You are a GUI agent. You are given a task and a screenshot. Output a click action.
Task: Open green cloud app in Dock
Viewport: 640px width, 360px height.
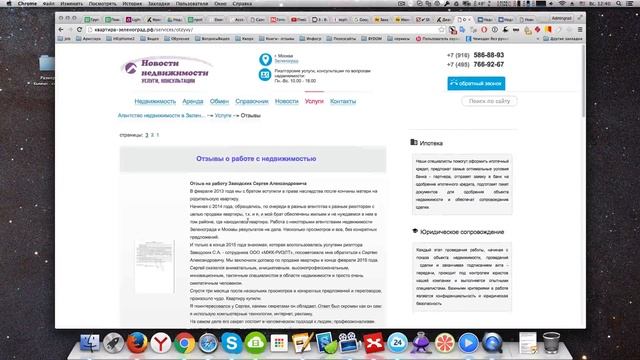tap(256, 343)
